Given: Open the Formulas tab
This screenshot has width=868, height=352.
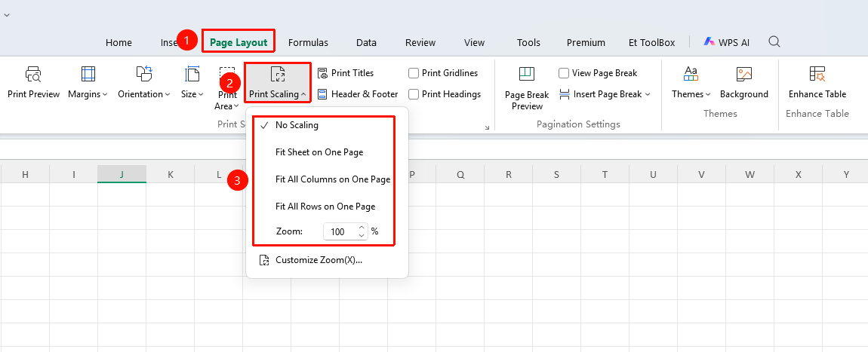Looking at the screenshot, I should pyautogui.click(x=309, y=42).
